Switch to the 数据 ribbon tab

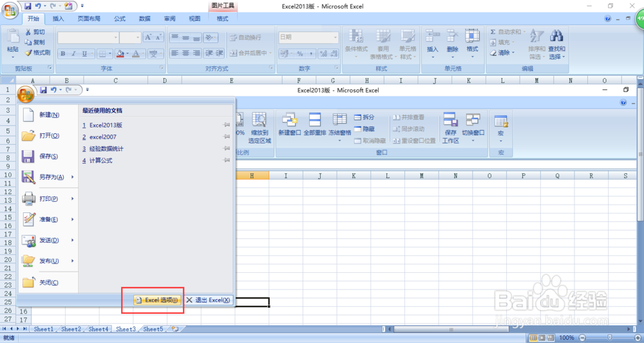point(144,19)
